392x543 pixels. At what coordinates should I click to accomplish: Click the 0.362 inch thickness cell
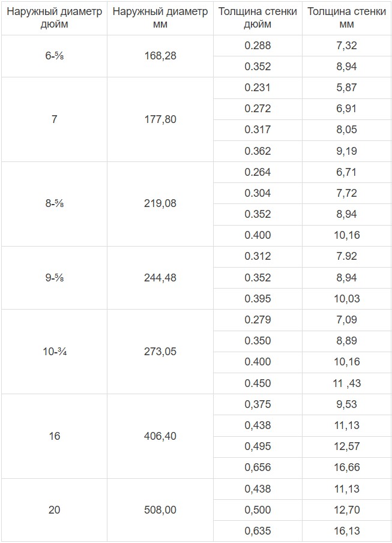click(x=258, y=151)
